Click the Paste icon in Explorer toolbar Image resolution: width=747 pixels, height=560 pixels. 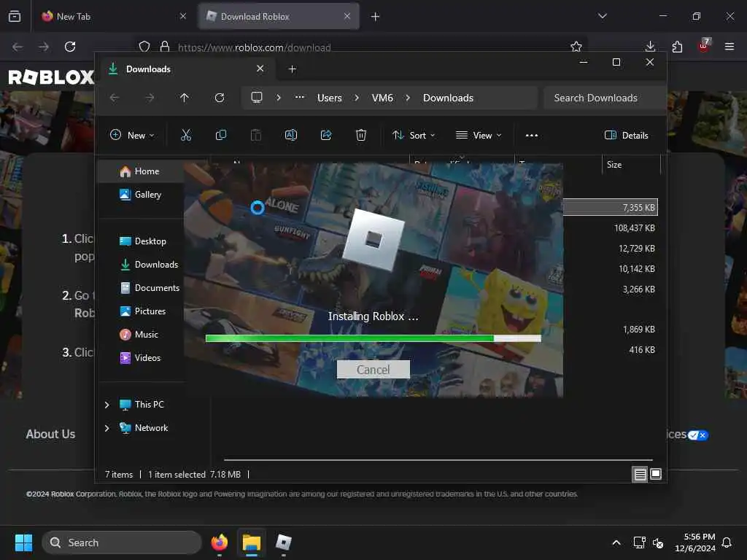click(256, 135)
